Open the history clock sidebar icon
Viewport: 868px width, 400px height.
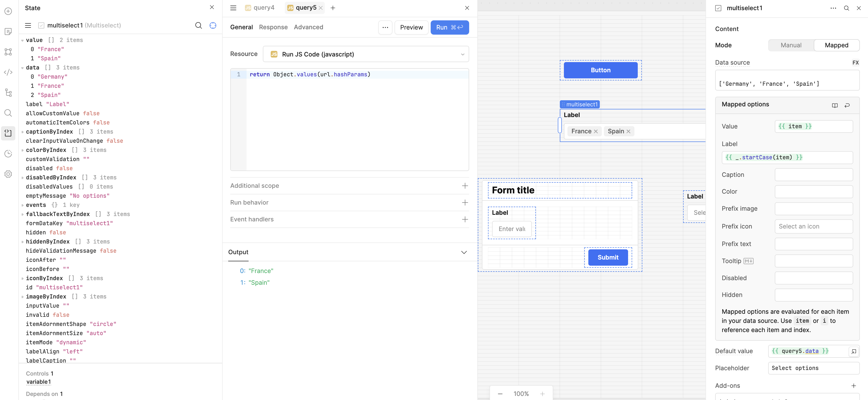coord(8,153)
